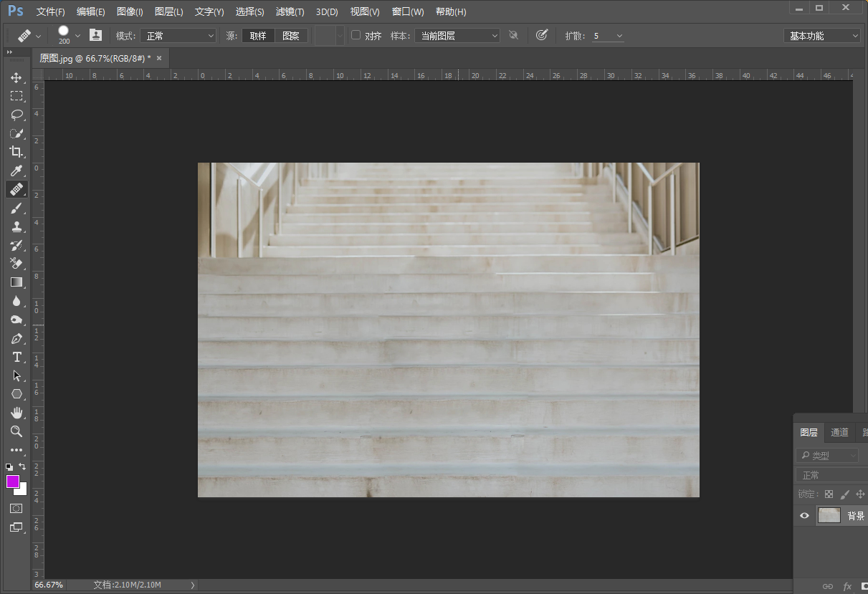868x594 pixels.
Task: Select the Eraser tool
Action: coord(16,264)
